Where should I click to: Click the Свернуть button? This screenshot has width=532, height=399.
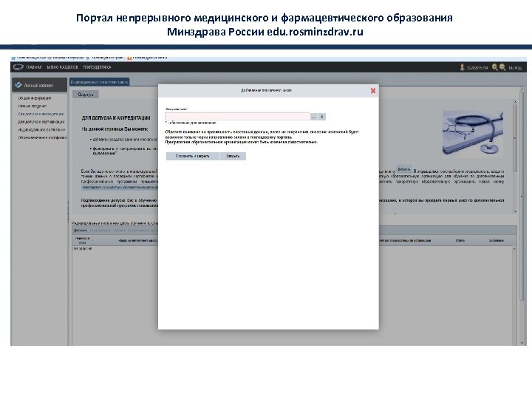pos(86,95)
